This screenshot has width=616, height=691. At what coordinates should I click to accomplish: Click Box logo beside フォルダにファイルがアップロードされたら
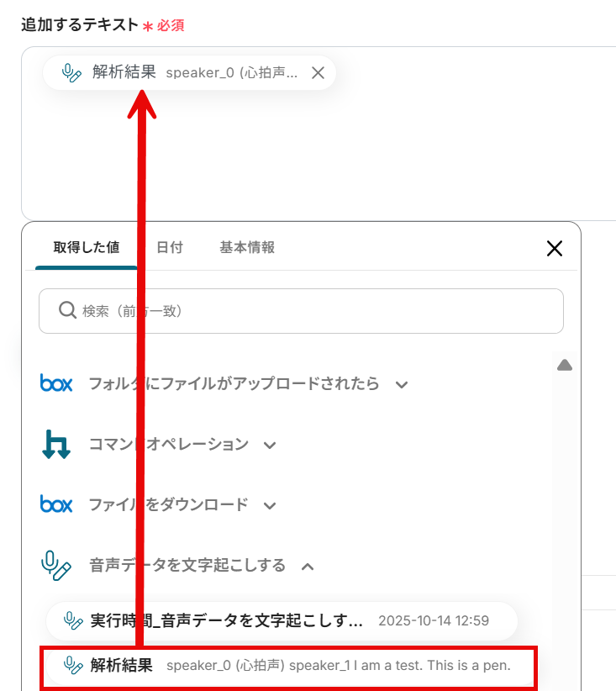56,383
